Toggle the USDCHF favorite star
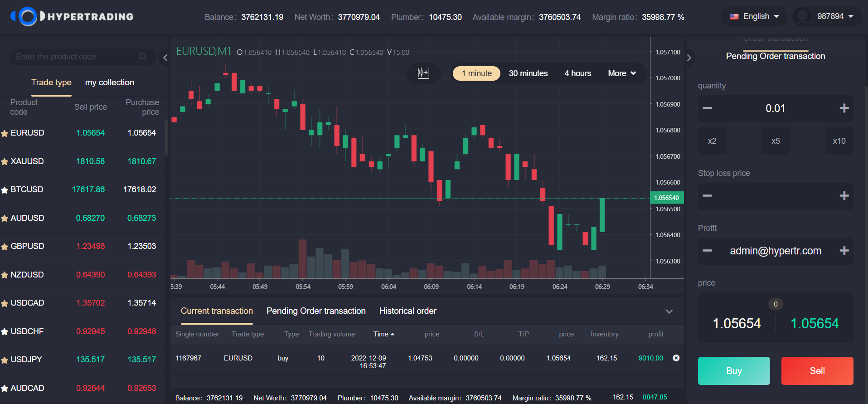This screenshot has width=868, height=404. pos(5,332)
